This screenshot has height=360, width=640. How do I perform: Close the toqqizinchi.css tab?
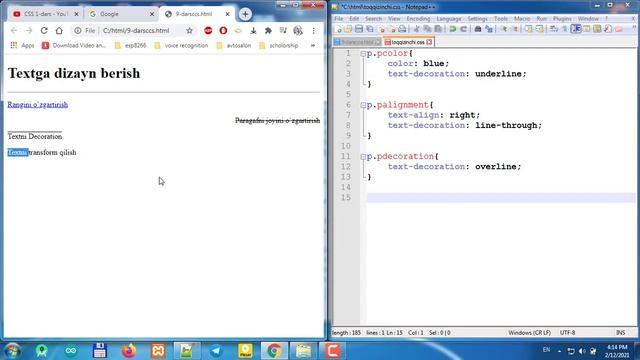[429, 42]
